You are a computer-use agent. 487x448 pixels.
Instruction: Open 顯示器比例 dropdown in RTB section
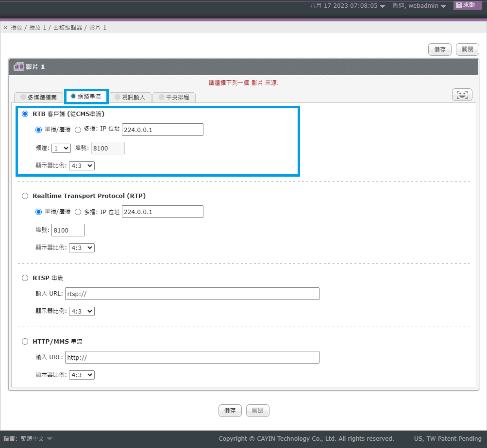point(82,166)
